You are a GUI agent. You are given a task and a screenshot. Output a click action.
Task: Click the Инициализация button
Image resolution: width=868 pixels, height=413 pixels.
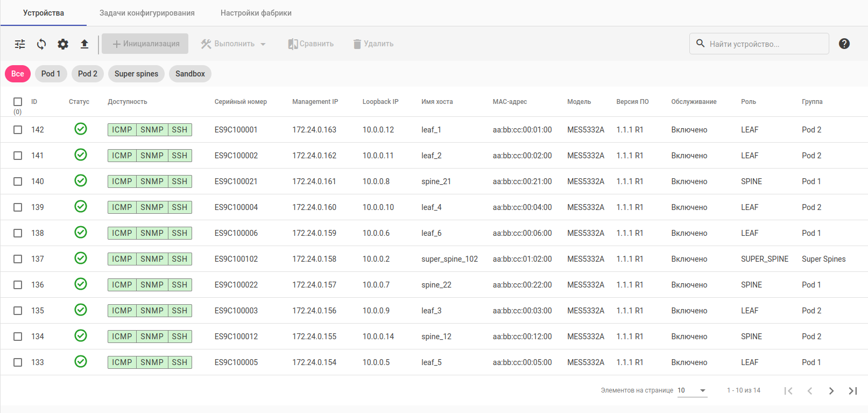tap(145, 44)
